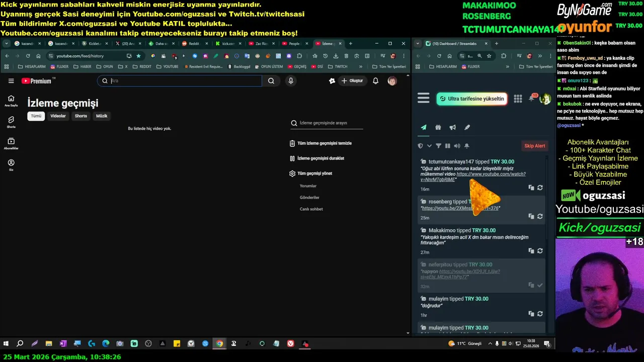Select the Videolar filter chip
644x362 pixels.
pyautogui.click(x=58, y=116)
